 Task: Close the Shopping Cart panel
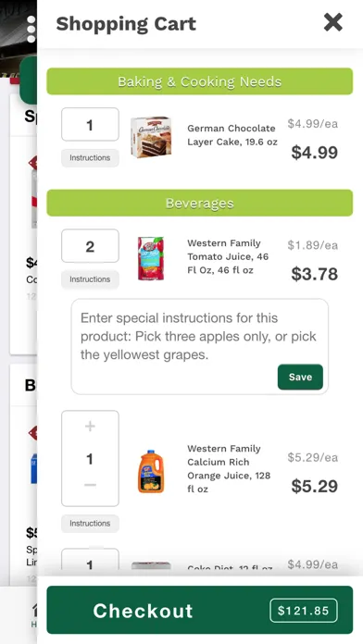click(332, 22)
